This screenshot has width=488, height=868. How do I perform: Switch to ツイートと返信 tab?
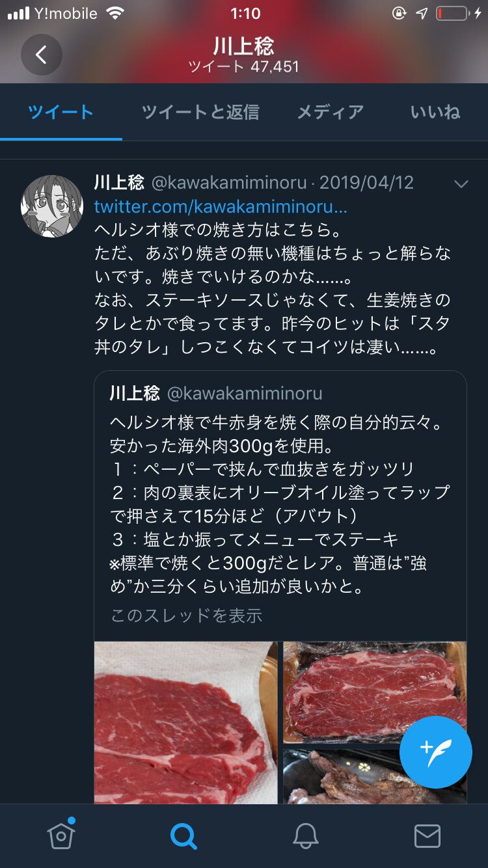[x=200, y=112]
